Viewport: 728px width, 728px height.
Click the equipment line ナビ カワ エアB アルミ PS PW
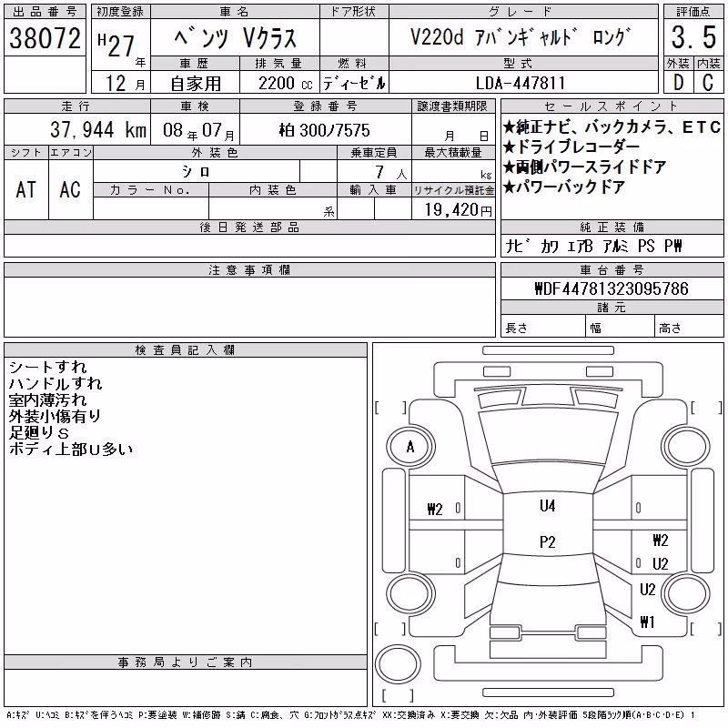[593, 246]
